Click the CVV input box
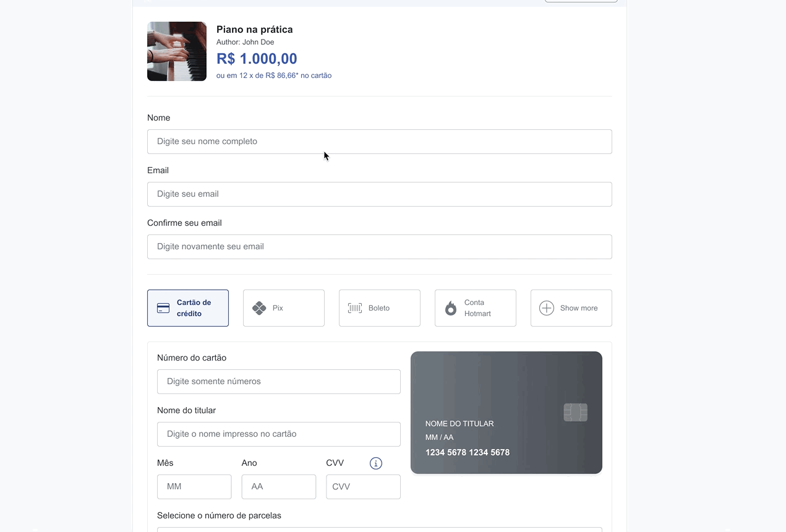Viewport: 786px width, 532px height. click(363, 487)
